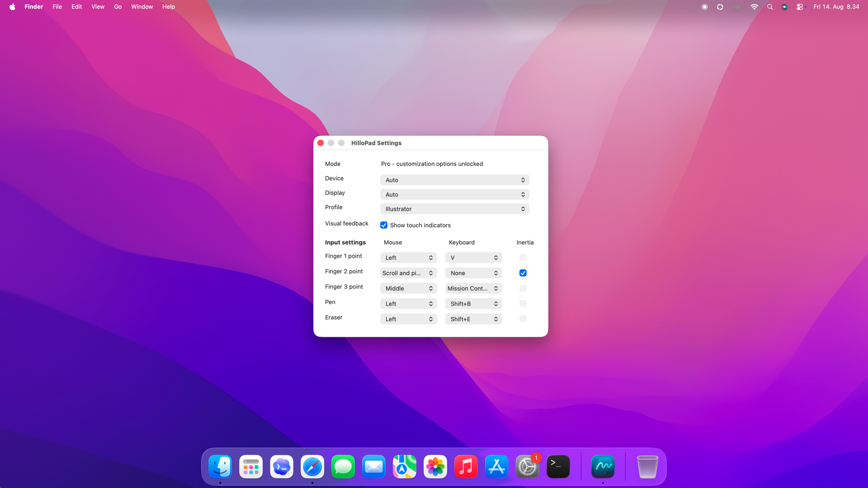The height and width of the screenshot is (488, 868).
Task: Enable inertia for Finger 3 point
Action: (x=523, y=288)
